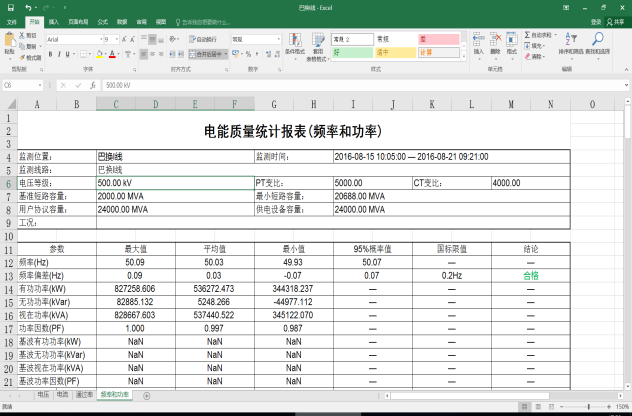Toggle Italic formatting
The image size is (632, 416).
(x=59, y=54)
